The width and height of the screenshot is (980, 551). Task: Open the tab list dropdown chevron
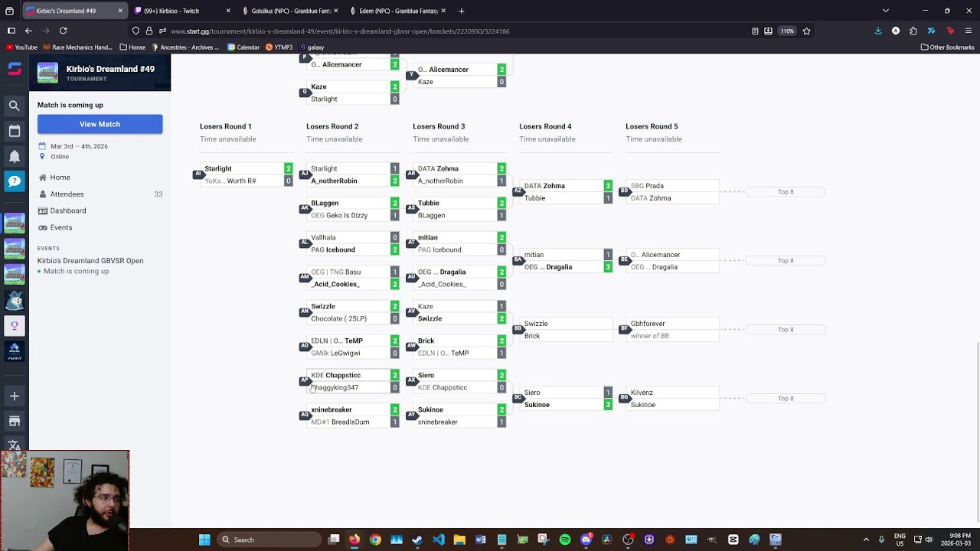(x=886, y=11)
